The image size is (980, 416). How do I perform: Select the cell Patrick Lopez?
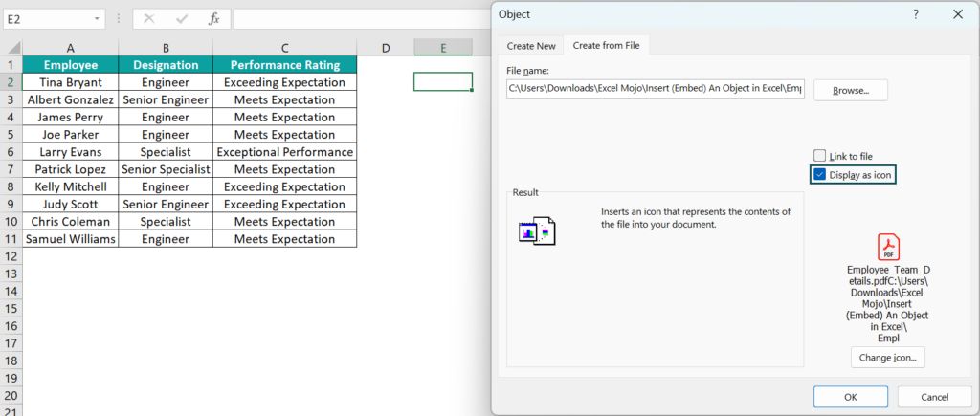[71, 169]
